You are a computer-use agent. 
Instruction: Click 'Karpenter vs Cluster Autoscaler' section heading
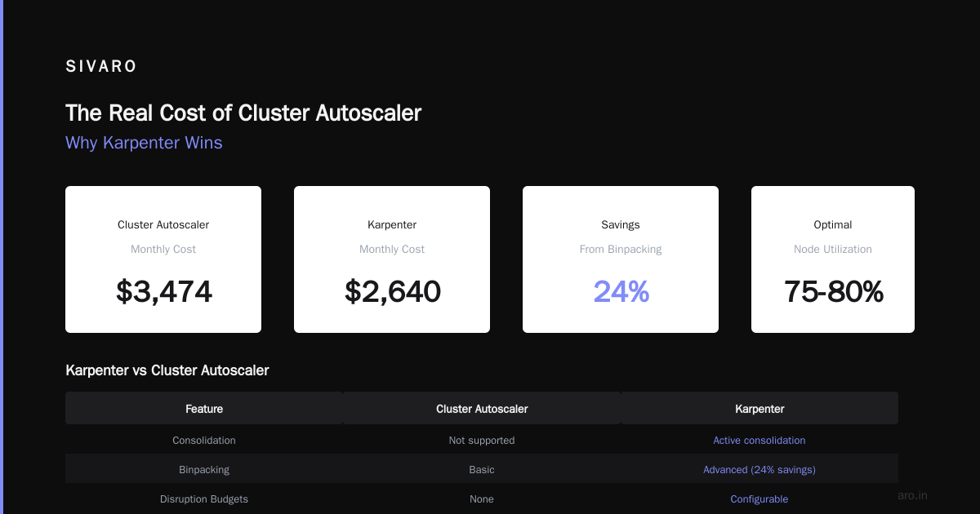coord(167,370)
